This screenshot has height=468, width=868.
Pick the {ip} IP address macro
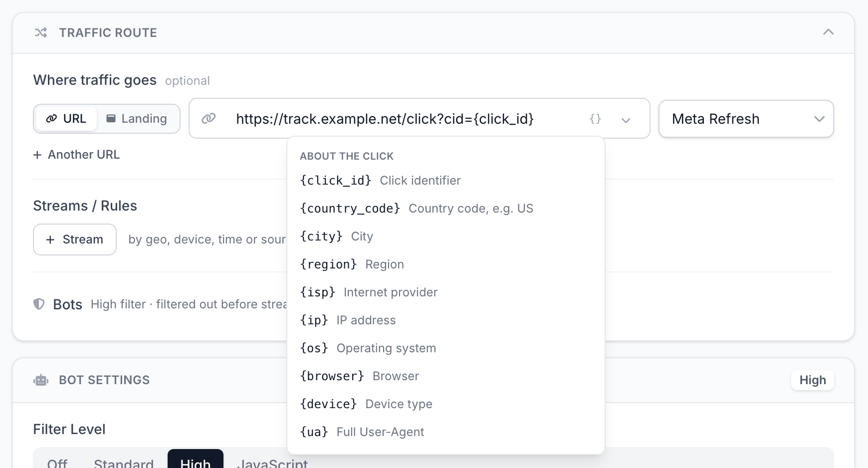point(445,320)
